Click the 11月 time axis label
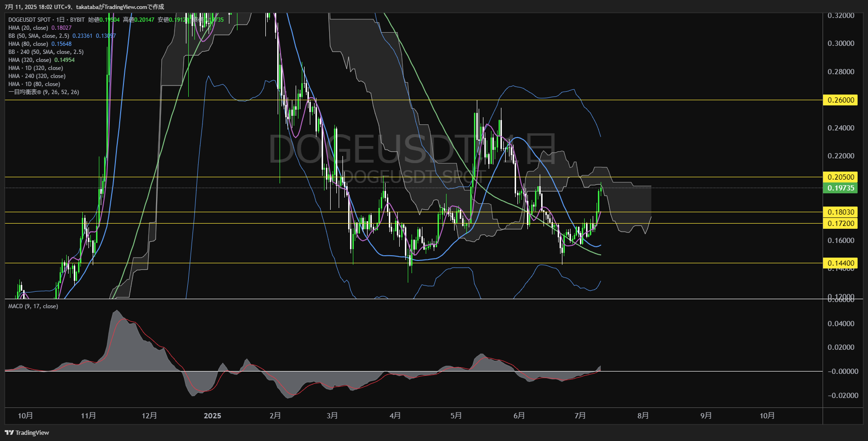 coord(88,415)
